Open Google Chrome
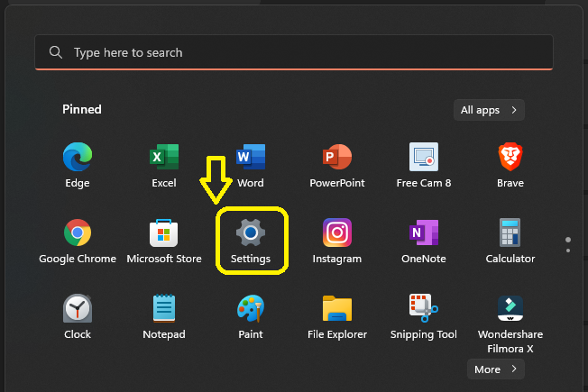 coord(78,232)
